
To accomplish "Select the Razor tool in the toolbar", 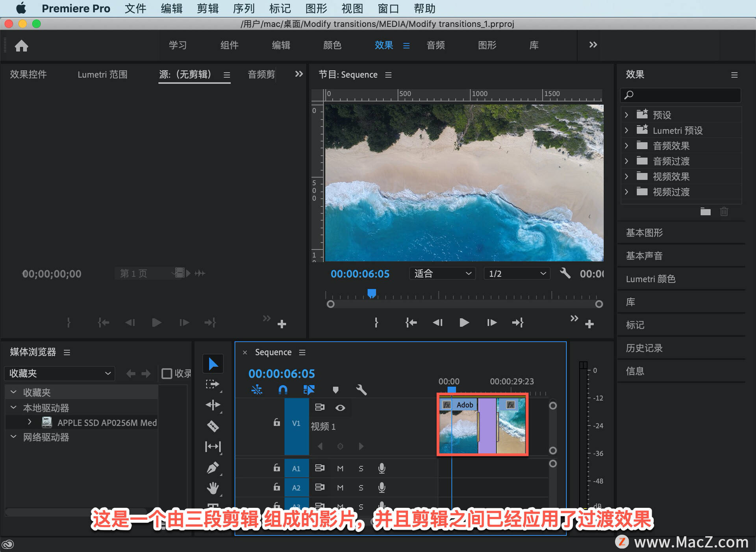I will 213,426.
